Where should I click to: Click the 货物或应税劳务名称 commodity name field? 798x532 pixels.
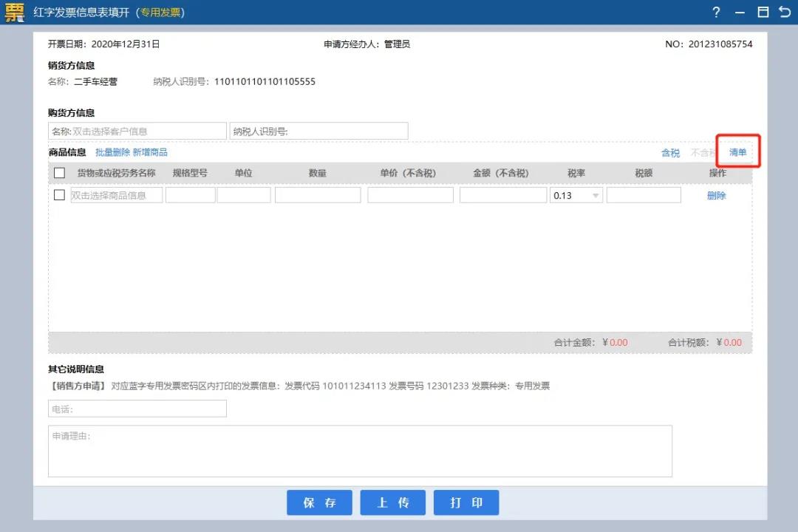coord(116,194)
